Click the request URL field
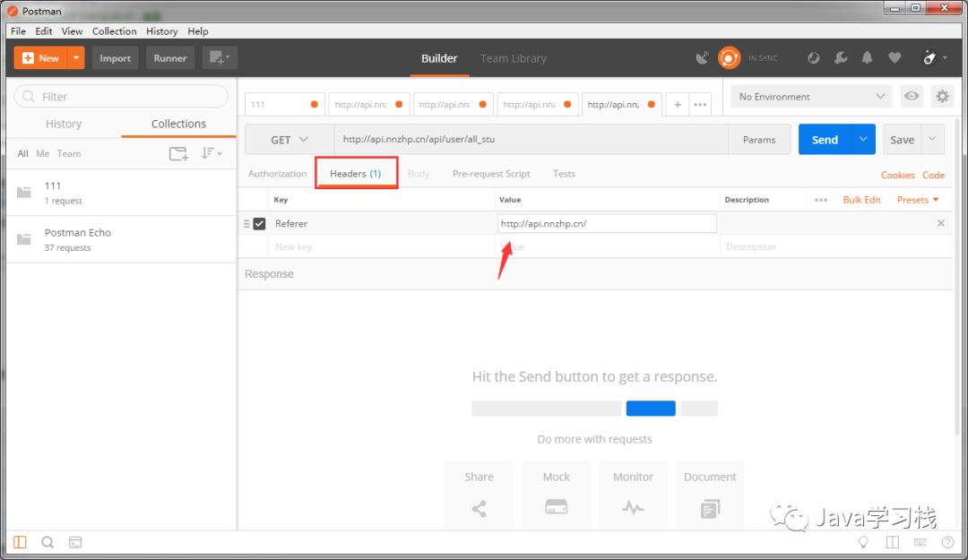Viewport: 968px width, 560px height. pos(531,140)
